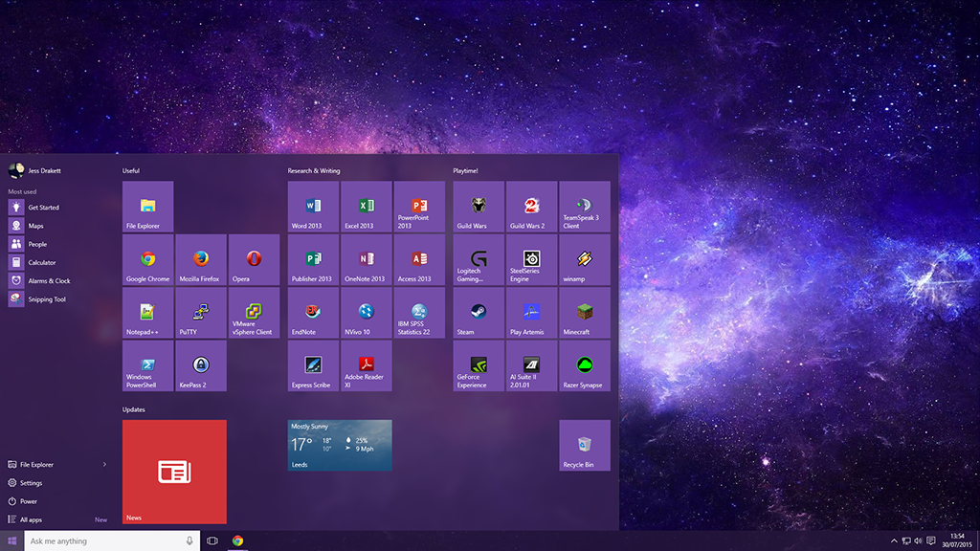Open PowerPoint 2013 tile

(x=419, y=207)
